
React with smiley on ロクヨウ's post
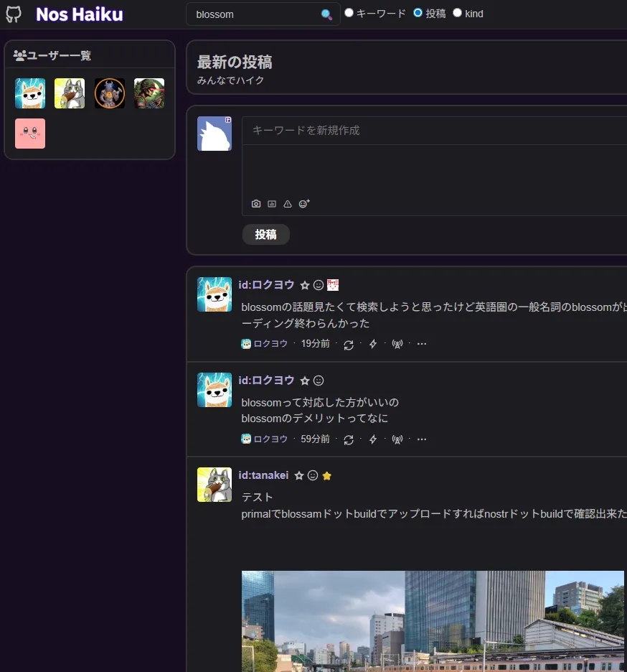coord(318,284)
